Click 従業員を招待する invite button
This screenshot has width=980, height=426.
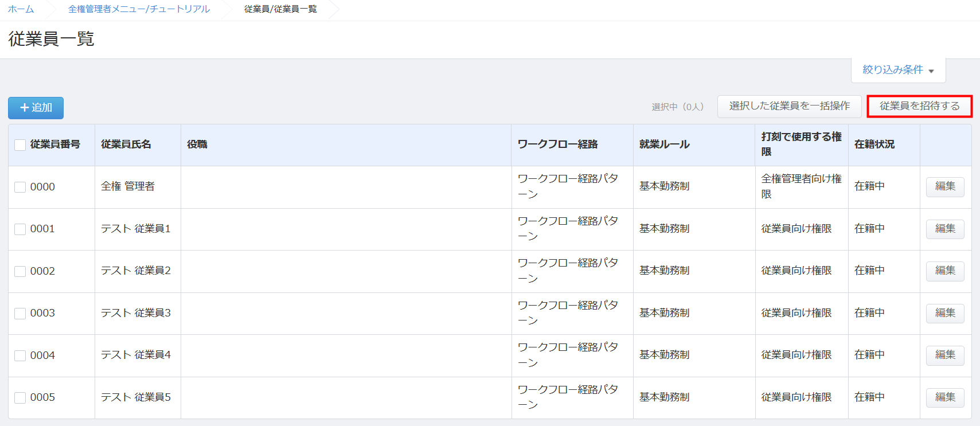click(919, 106)
